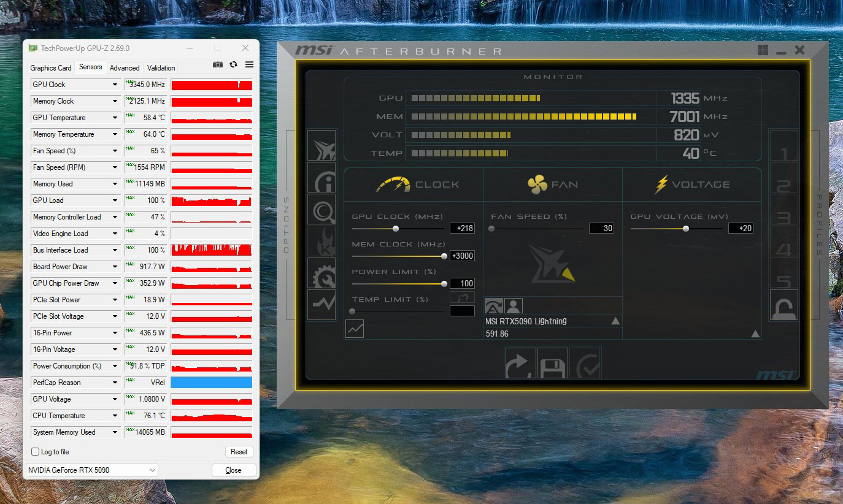Image resolution: width=843 pixels, height=504 pixels.
Task: Launch the OC Scanner magnifier icon
Action: 321,210
